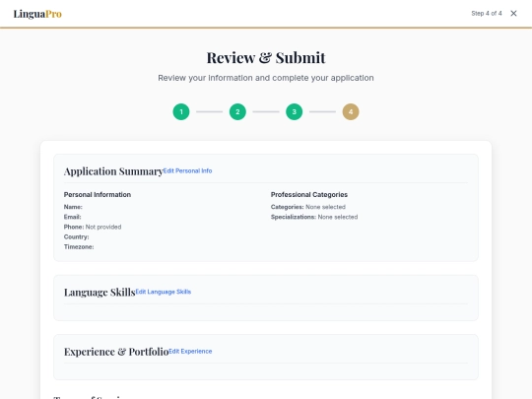Select Categories: None selected text

(x=308, y=207)
